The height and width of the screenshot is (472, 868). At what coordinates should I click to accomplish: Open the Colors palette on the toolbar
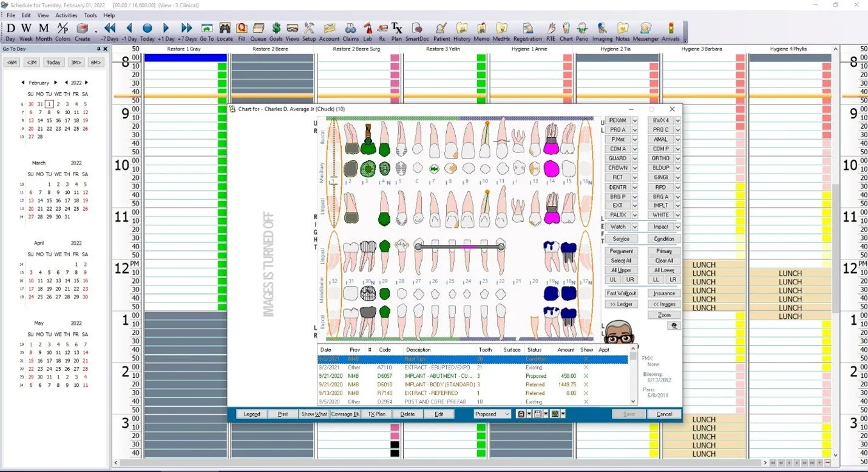coord(63,29)
